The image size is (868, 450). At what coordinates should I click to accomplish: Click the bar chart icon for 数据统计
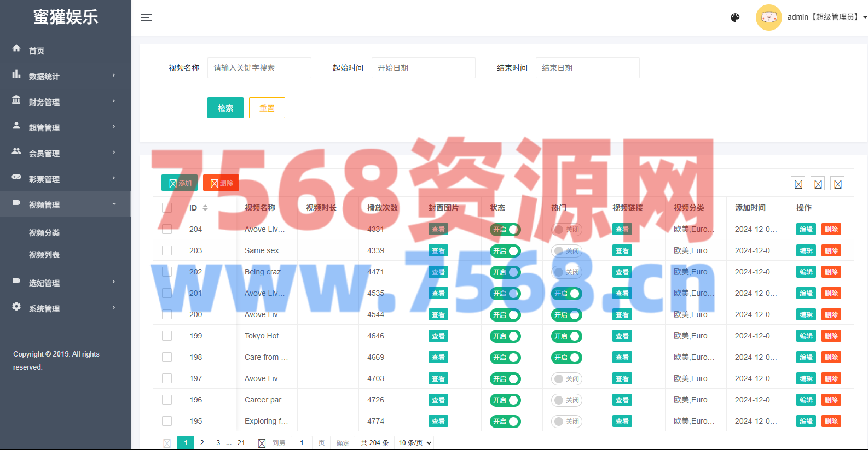coord(16,74)
